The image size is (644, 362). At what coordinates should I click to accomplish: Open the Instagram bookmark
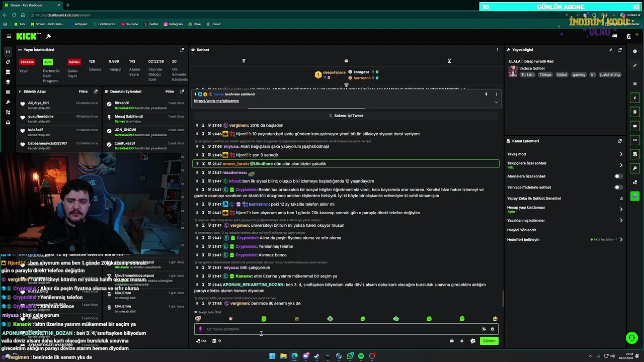[173, 24]
